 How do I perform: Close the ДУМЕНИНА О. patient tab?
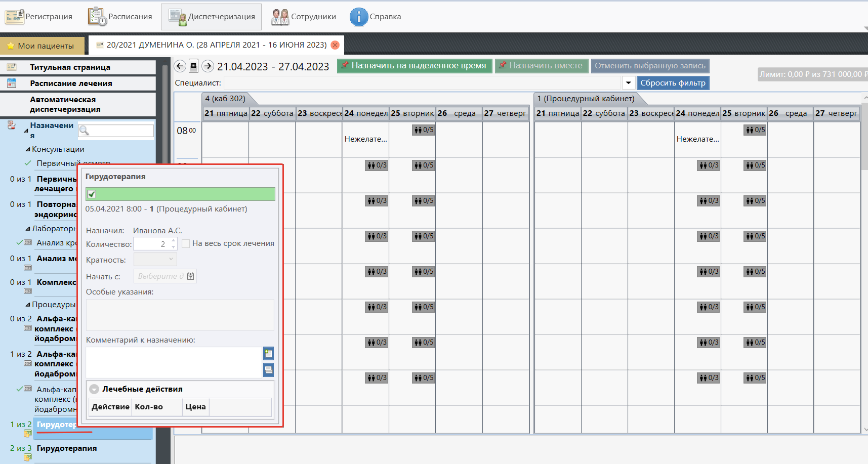tap(335, 45)
